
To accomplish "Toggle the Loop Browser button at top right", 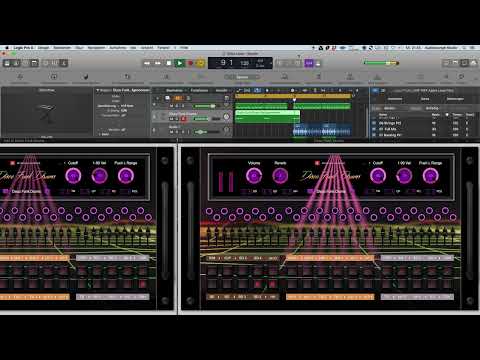I will point(464,63).
